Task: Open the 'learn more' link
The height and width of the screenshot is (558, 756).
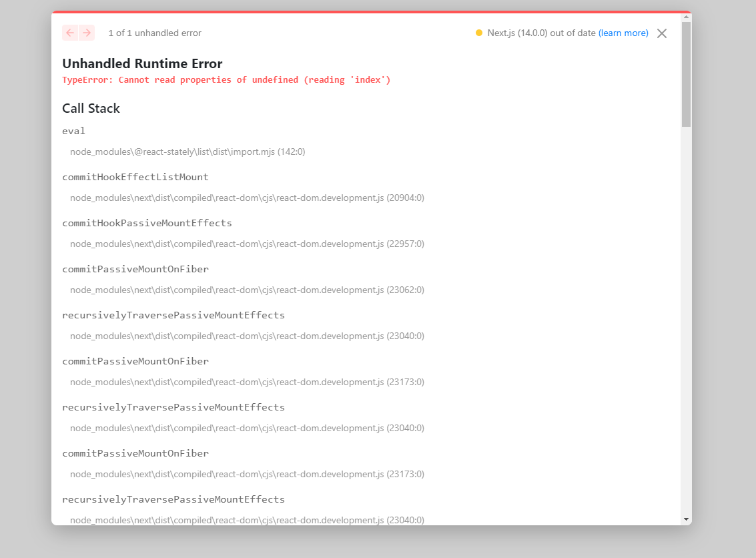Action: click(623, 33)
